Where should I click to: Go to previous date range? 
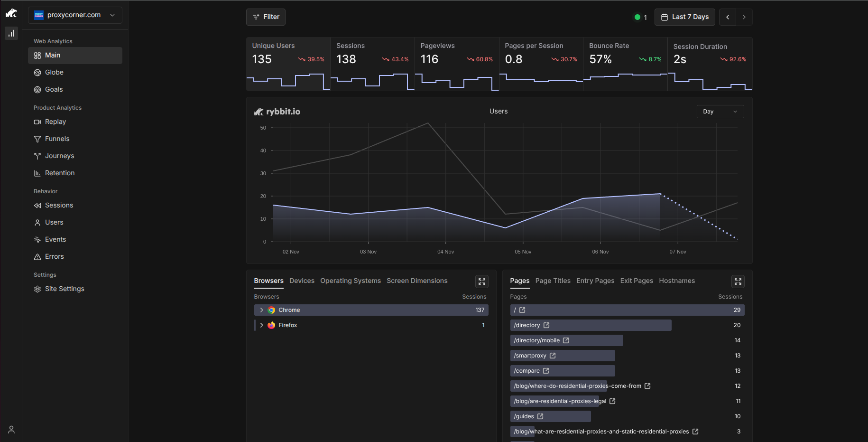[728, 17]
